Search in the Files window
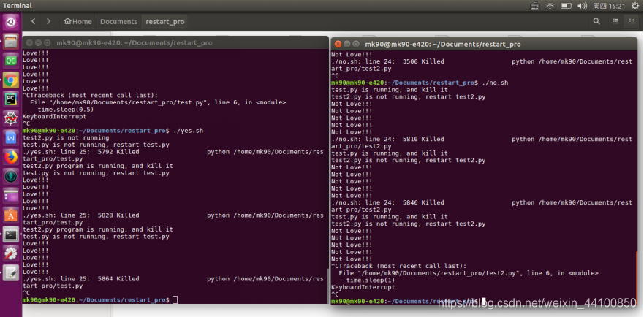 pyautogui.click(x=596, y=21)
